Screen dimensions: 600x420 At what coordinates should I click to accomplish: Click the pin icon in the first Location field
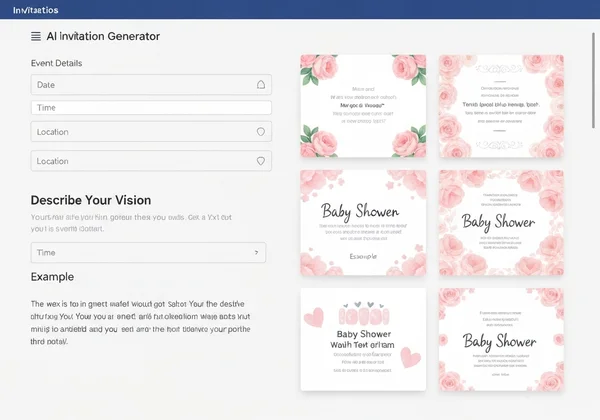click(x=261, y=132)
